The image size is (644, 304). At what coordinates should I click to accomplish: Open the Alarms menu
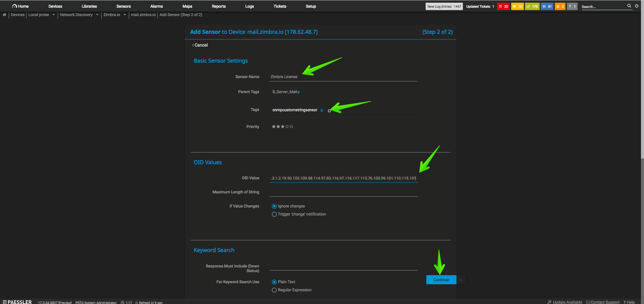pos(157,6)
